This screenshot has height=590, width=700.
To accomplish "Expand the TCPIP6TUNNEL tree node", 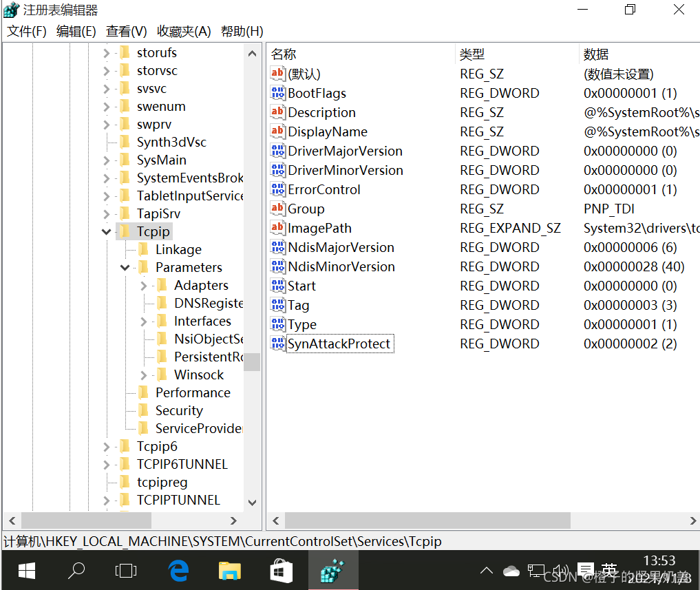I will (106, 465).
